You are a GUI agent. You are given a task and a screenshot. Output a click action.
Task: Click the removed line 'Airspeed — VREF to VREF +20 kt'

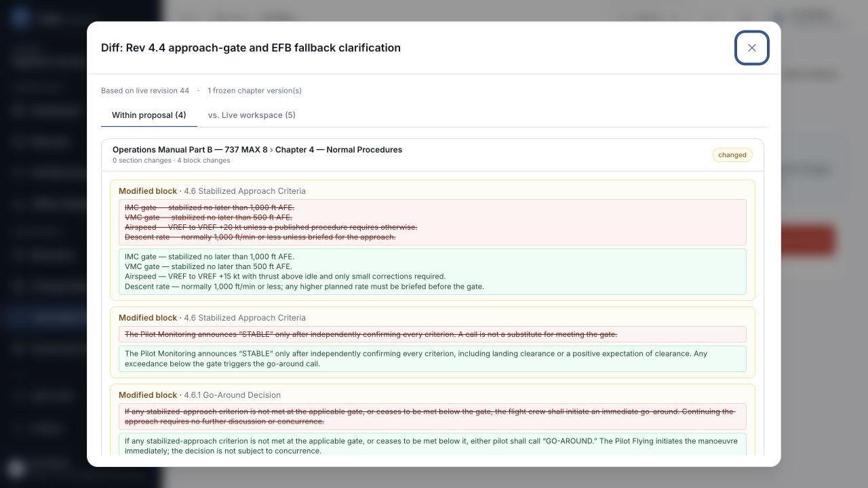coord(271,227)
